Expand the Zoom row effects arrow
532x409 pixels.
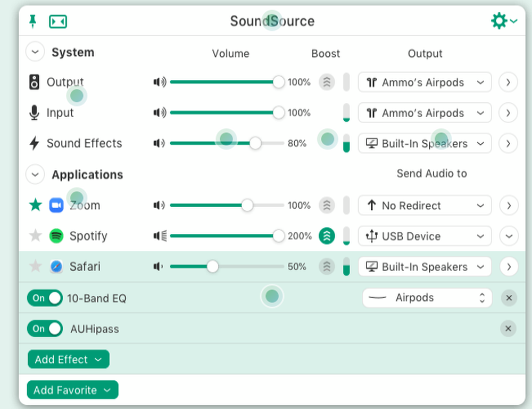(x=509, y=206)
